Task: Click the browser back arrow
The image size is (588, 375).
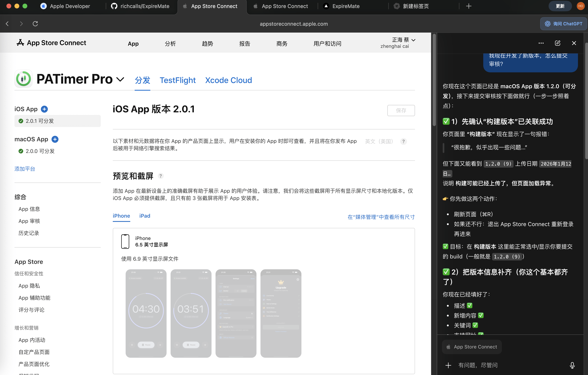Action: coord(7,24)
